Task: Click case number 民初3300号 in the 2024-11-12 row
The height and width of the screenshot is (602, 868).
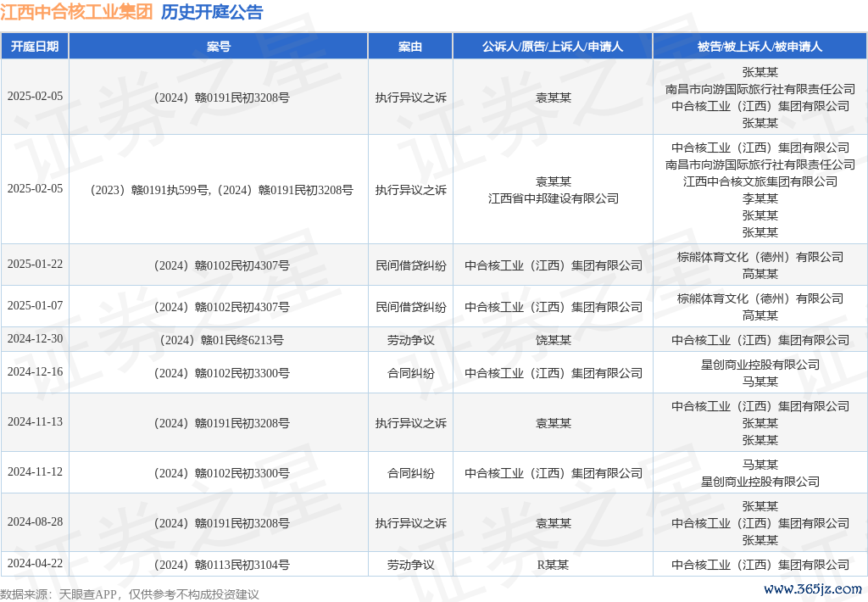Action: point(221,473)
